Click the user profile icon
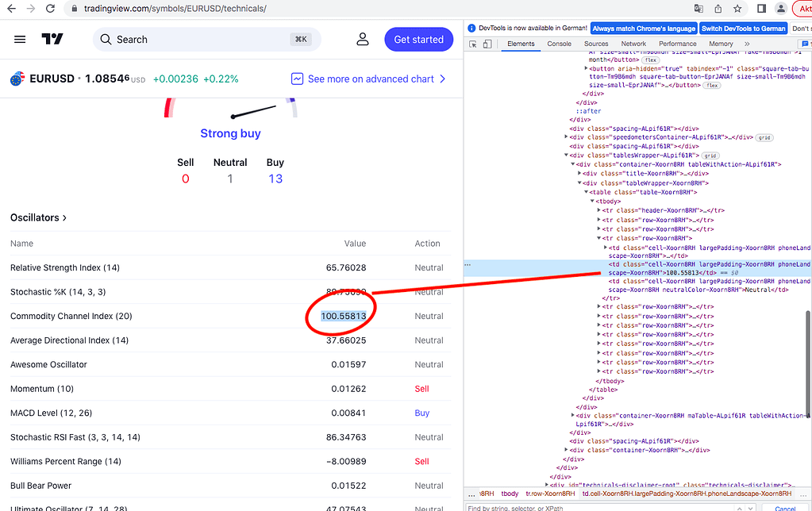Image resolution: width=812 pixels, height=511 pixels. [363, 38]
